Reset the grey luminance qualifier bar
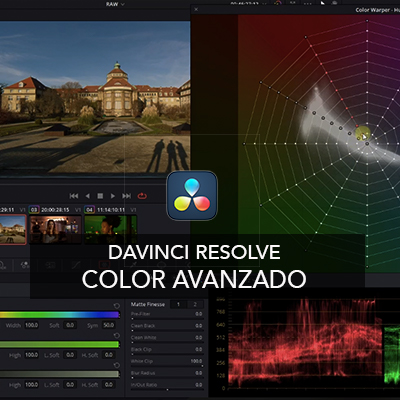 coord(117,365)
